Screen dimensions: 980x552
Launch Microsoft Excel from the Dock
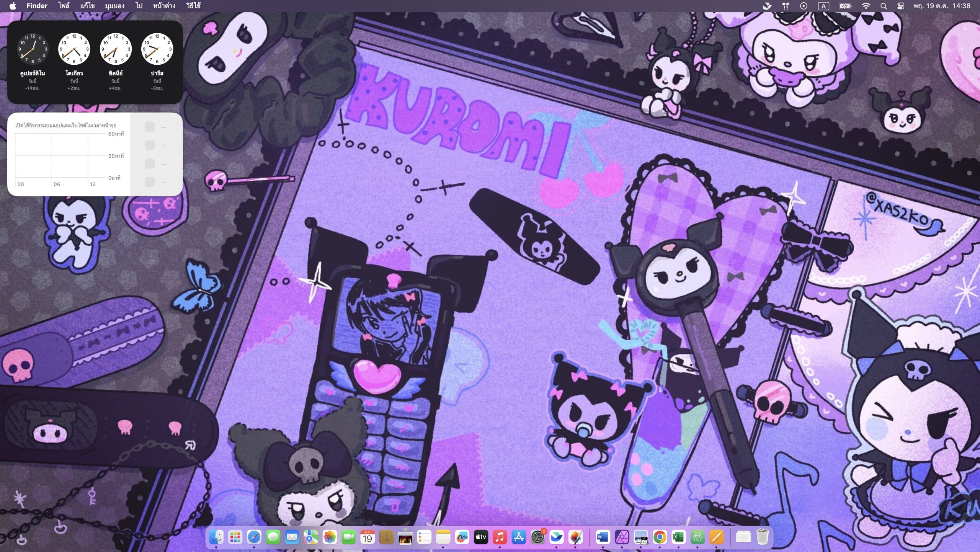pos(678,537)
